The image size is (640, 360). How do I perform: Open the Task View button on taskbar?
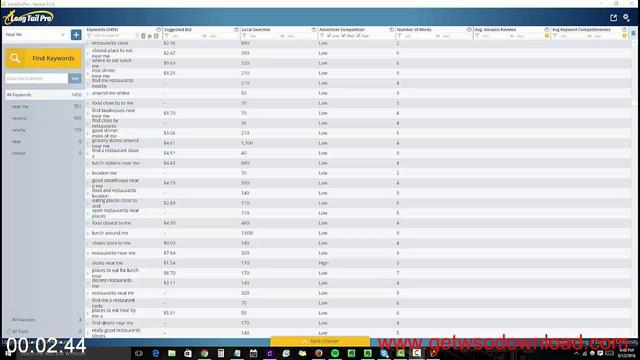(139, 353)
